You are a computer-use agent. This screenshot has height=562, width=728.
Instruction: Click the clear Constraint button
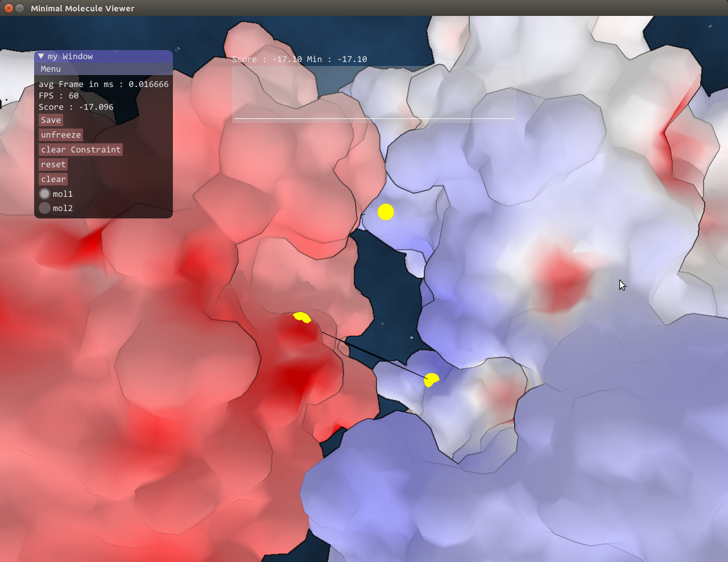81,150
